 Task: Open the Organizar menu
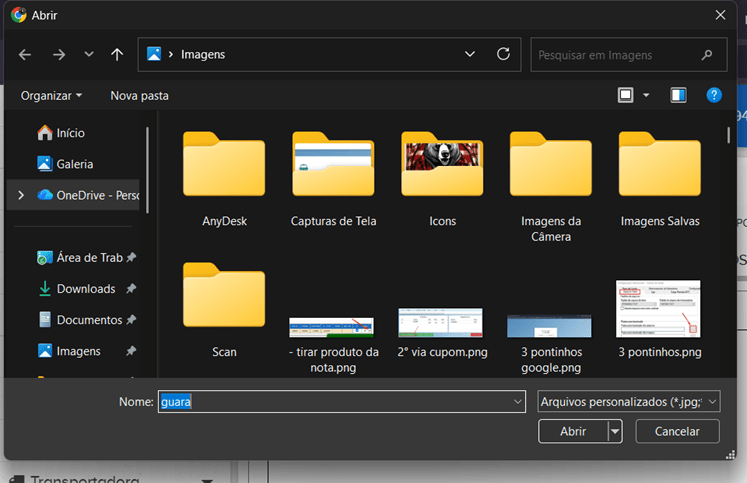[51, 95]
